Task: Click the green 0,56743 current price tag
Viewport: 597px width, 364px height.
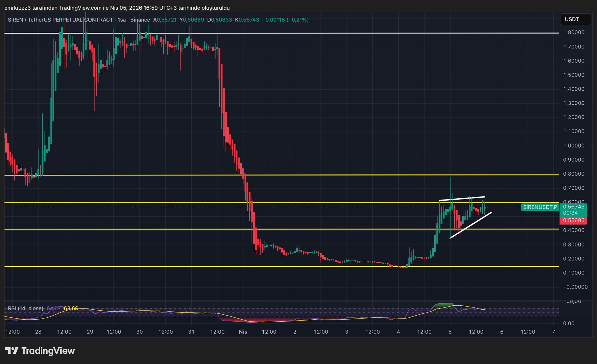Action: pyautogui.click(x=574, y=206)
